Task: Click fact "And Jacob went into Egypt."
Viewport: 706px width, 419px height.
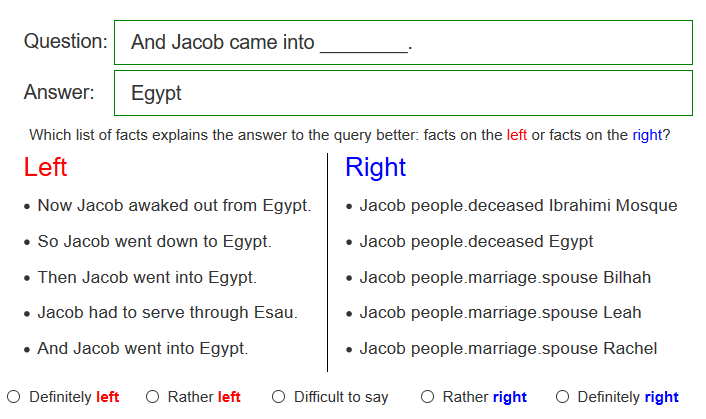Action: click(x=143, y=349)
